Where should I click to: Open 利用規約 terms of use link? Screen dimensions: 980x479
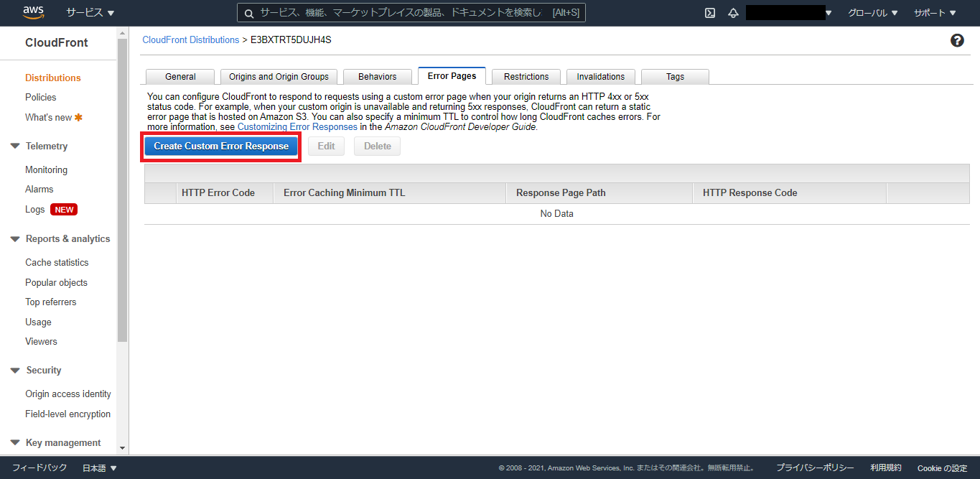coord(885,468)
